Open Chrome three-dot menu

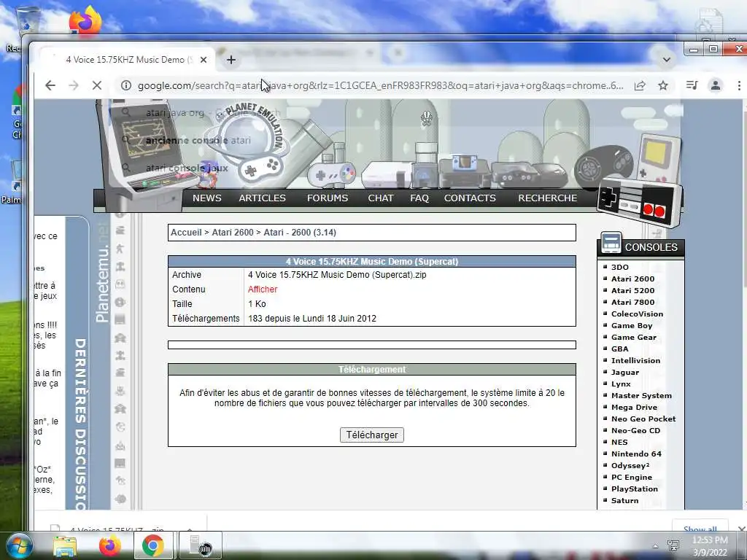tap(739, 86)
